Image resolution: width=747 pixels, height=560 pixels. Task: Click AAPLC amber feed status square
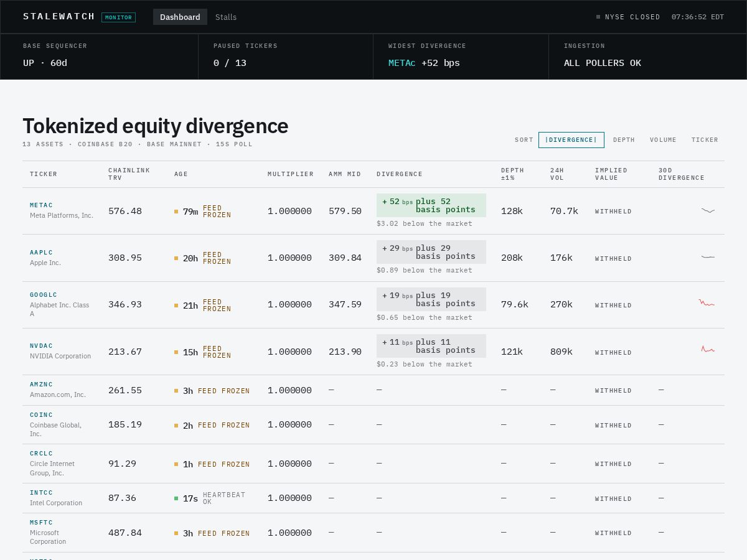point(176,258)
